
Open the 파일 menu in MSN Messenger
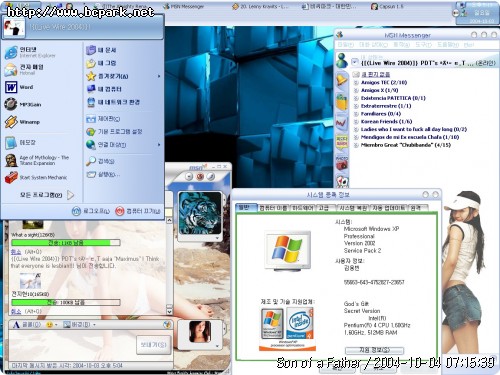345,45
